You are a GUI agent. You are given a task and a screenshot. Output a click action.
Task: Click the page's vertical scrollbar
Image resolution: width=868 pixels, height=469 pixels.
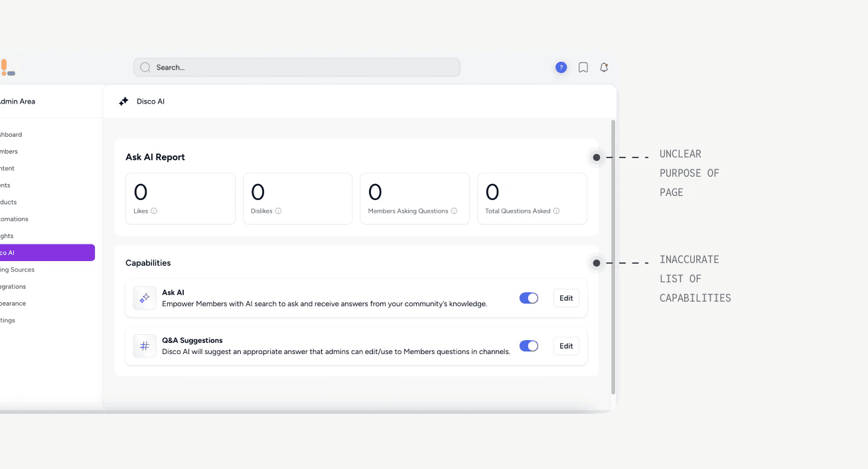click(613, 257)
